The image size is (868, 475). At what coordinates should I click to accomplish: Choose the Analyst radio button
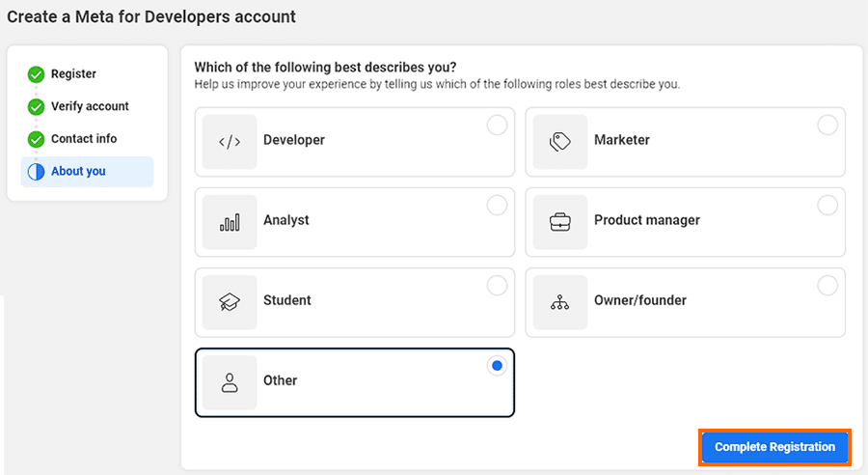coord(497,206)
